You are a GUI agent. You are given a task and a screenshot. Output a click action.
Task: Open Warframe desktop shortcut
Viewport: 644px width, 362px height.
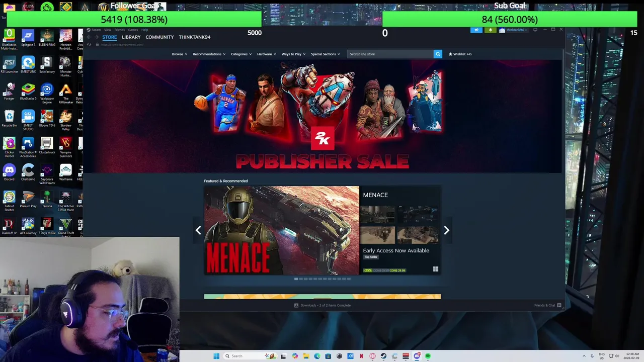pyautogui.click(x=66, y=172)
